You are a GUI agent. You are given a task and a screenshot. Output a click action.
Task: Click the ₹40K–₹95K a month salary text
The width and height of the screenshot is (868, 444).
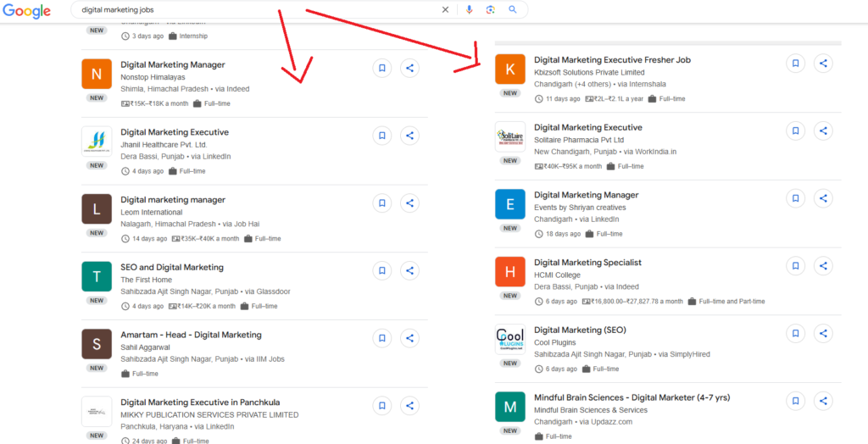(573, 166)
